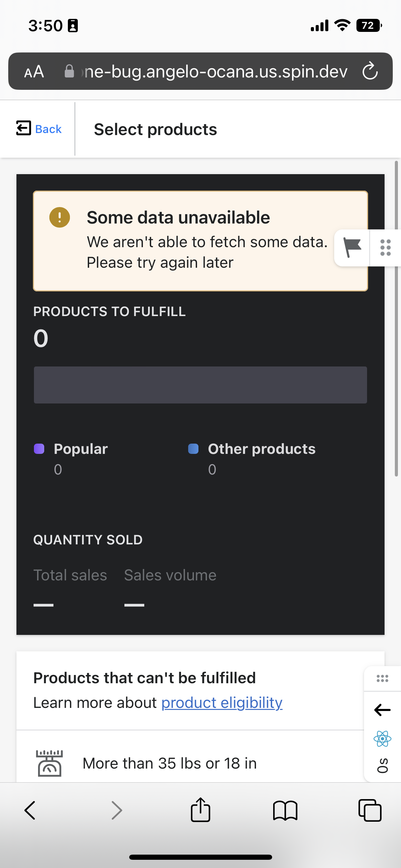The height and width of the screenshot is (868, 401).
Task: Click the black back arrow in the side panel
Action: pos(381,710)
